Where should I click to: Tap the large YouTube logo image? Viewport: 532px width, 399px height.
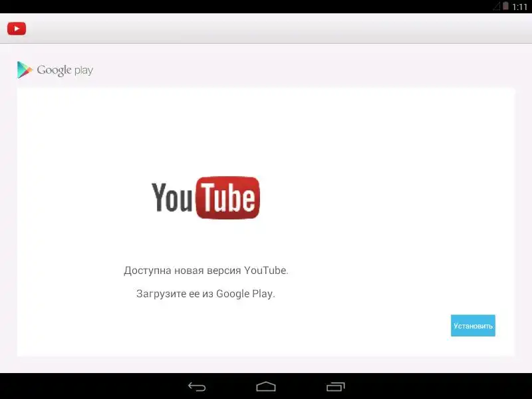click(x=205, y=198)
